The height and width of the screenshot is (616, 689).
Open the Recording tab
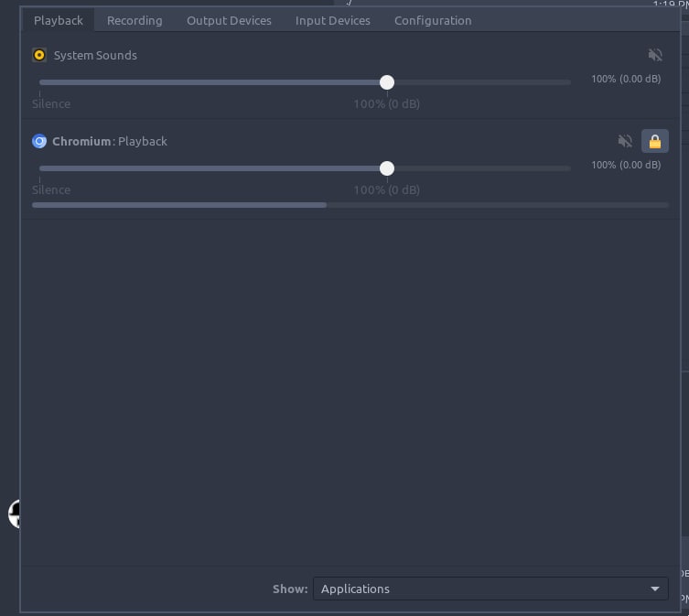pyautogui.click(x=135, y=21)
